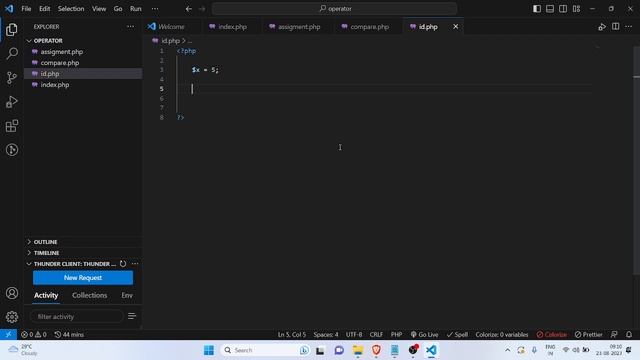Switch to the Welcome tab

point(171,27)
